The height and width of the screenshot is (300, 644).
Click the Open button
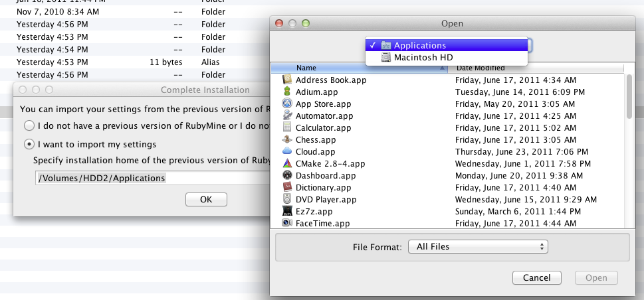[596, 278]
